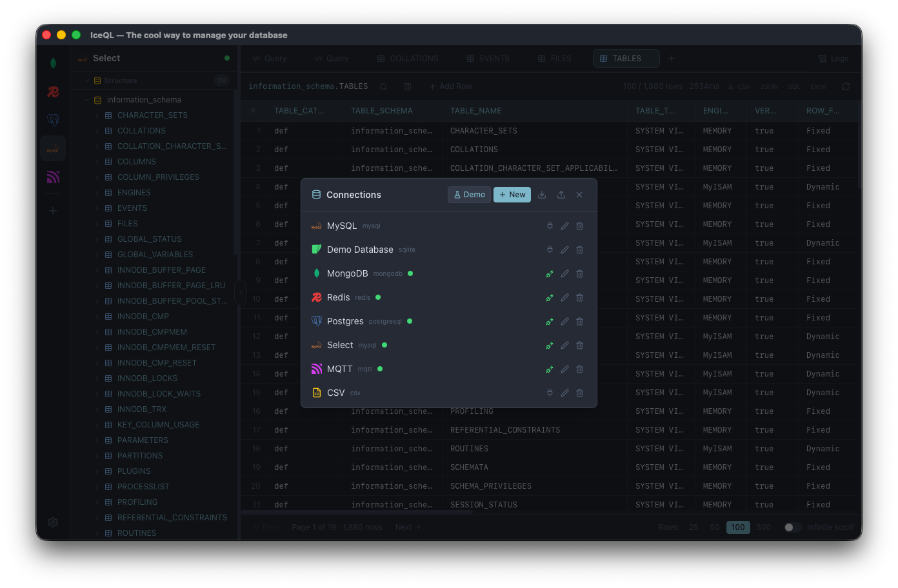898x588 pixels.
Task: Edit the MongoDB connection settings
Action: (x=564, y=274)
